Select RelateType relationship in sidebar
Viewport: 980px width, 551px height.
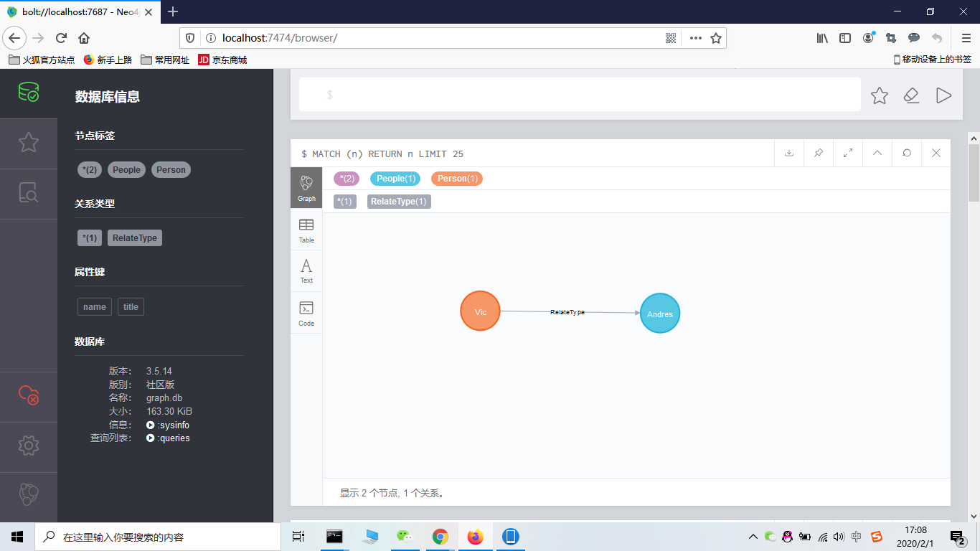click(x=135, y=238)
